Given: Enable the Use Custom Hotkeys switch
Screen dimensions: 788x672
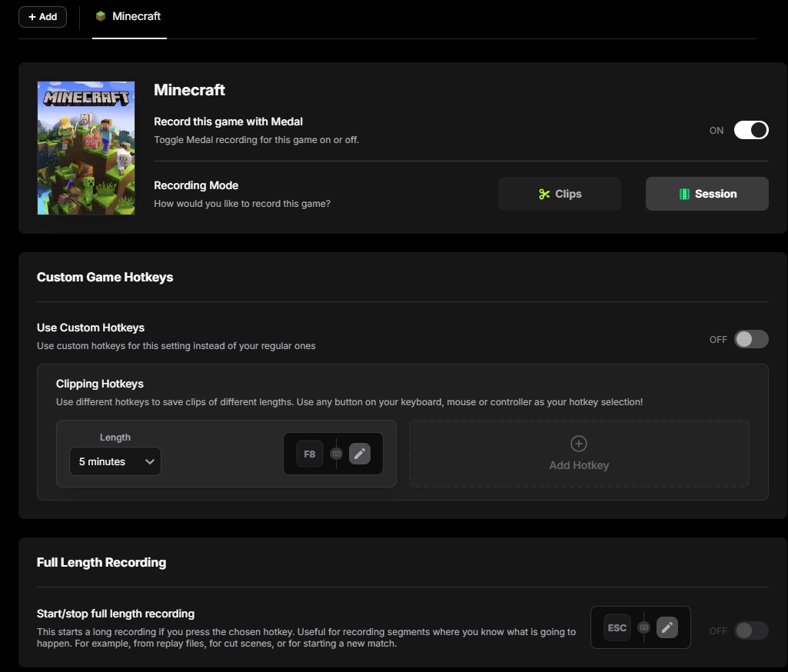Looking at the screenshot, I should point(751,339).
